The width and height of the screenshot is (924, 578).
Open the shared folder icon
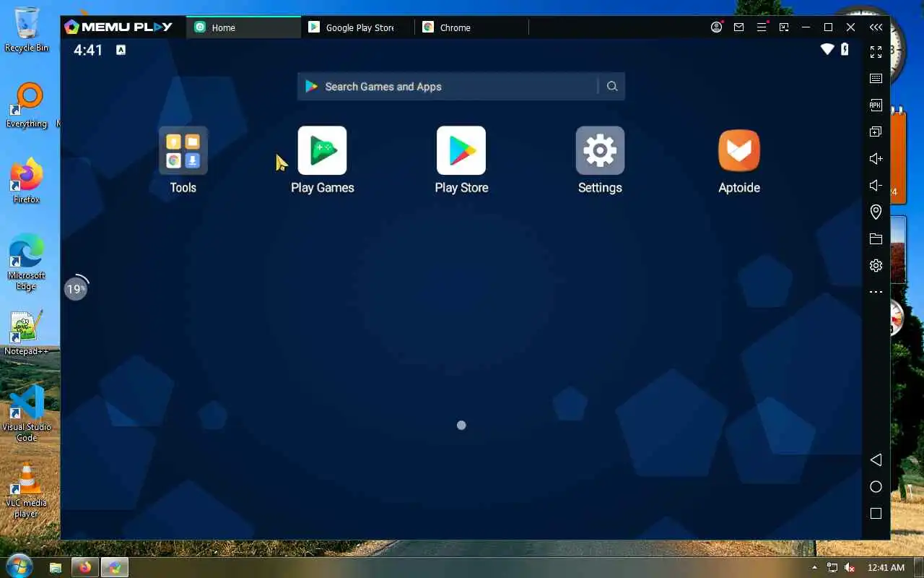point(876,238)
